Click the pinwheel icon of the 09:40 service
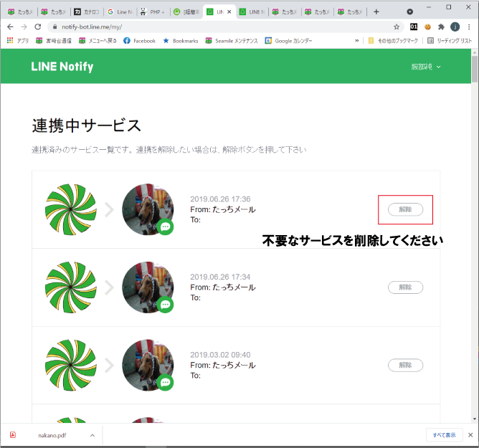Screen dimensions: 479x448 tap(71, 366)
